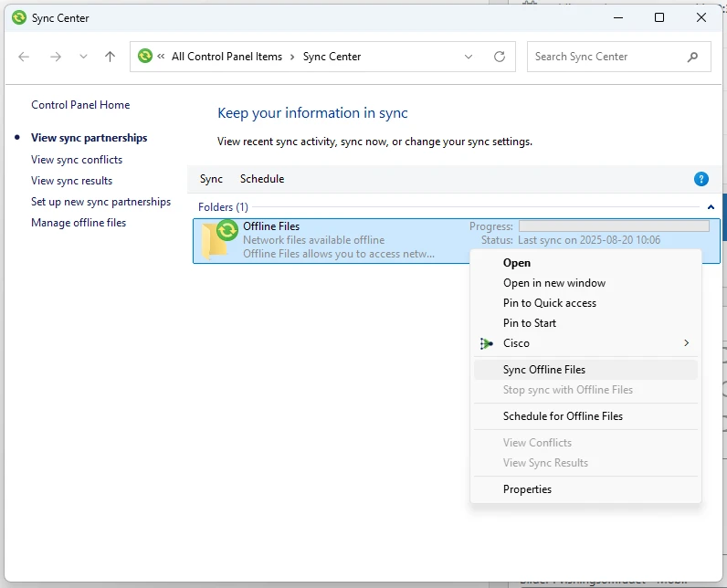Click the Schedule toolbar button
727x588 pixels.
click(262, 179)
